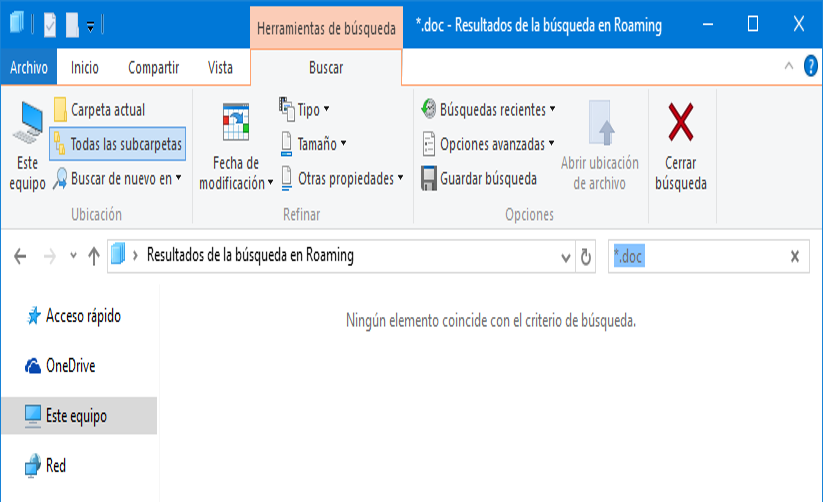
Task: Select Carpeta actual search scope
Action: [x=100, y=110]
